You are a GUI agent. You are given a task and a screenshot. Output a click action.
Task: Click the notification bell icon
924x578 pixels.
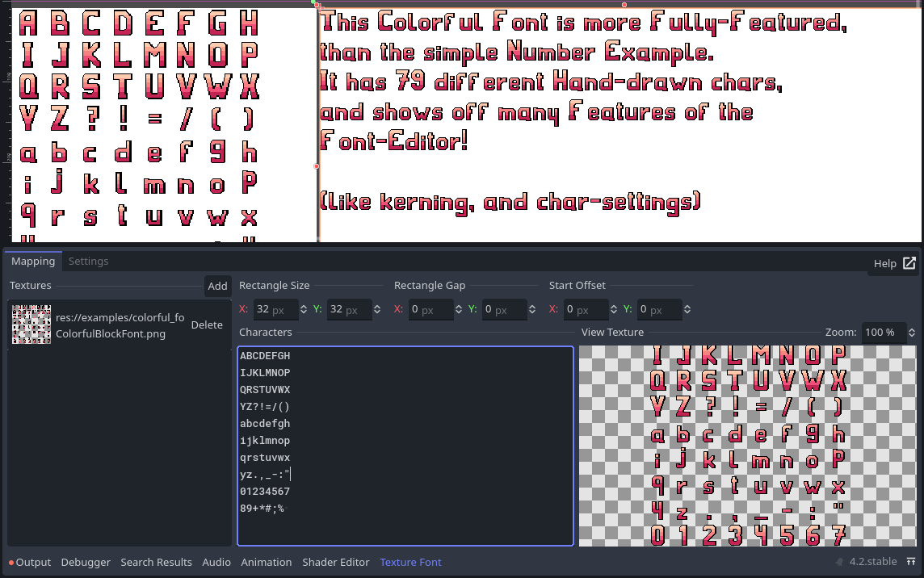click(x=839, y=562)
